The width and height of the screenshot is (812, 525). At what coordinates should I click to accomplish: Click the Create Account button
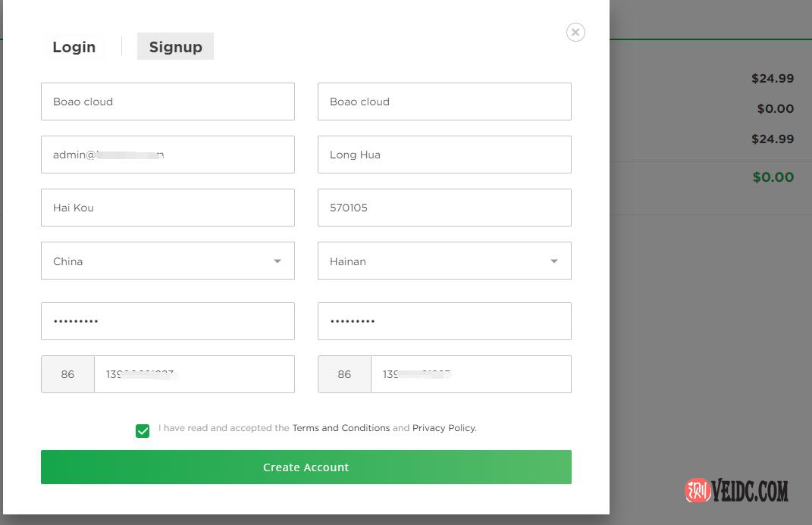pyautogui.click(x=306, y=467)
